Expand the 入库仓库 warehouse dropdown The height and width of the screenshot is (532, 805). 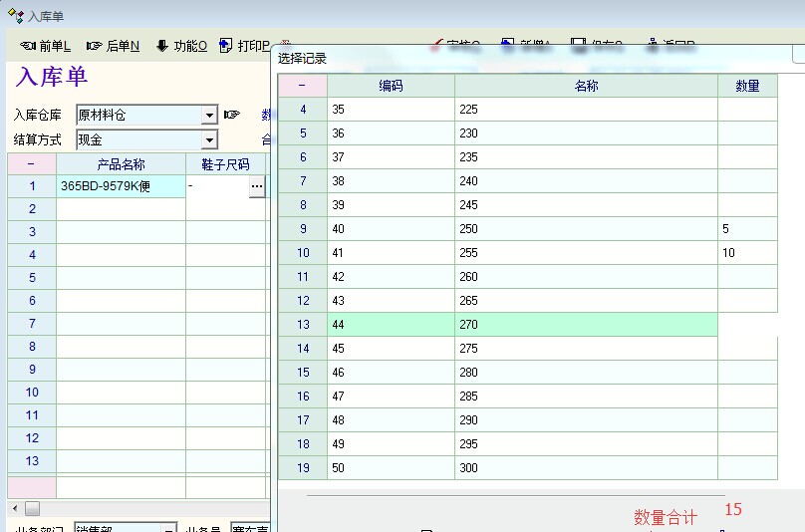[209, 115]
